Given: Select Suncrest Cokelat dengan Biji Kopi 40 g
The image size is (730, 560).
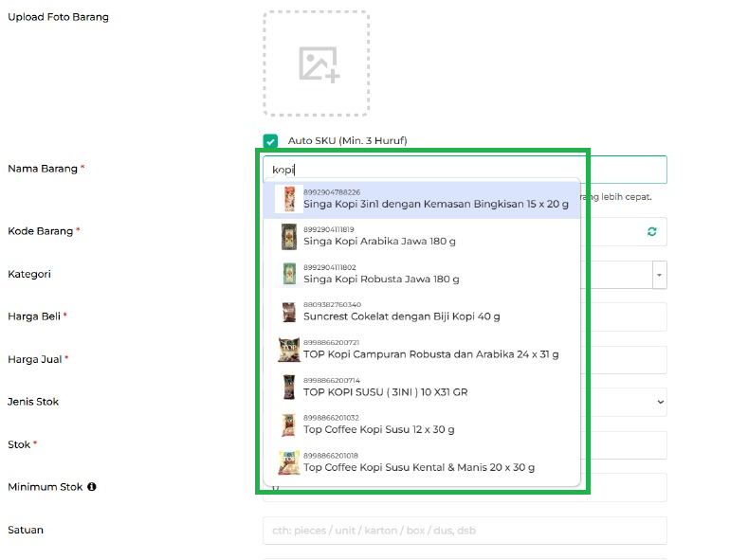Looking at the screenshot, I should click(x=422, y=312).
